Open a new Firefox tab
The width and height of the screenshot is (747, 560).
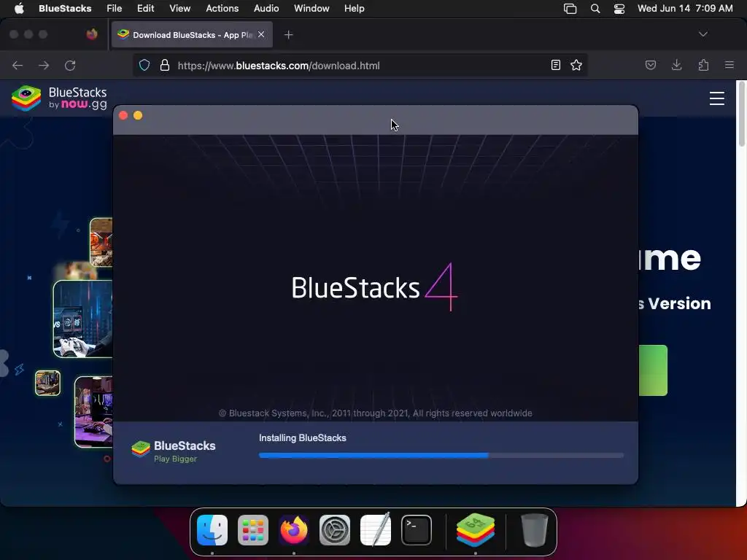pos(288,35)
